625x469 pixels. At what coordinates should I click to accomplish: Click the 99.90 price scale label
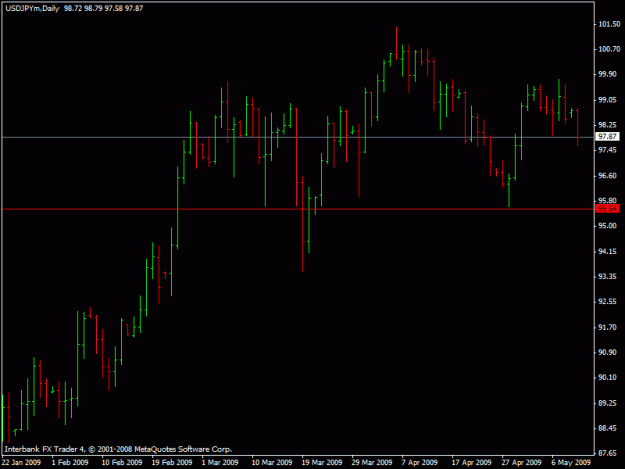[x=609, y=75]
